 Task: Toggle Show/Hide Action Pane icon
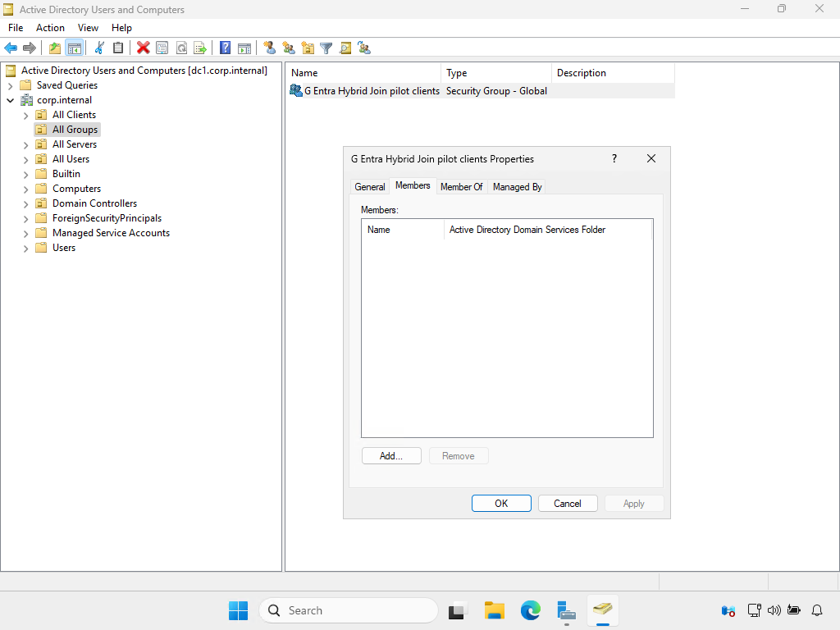point(244,48)
